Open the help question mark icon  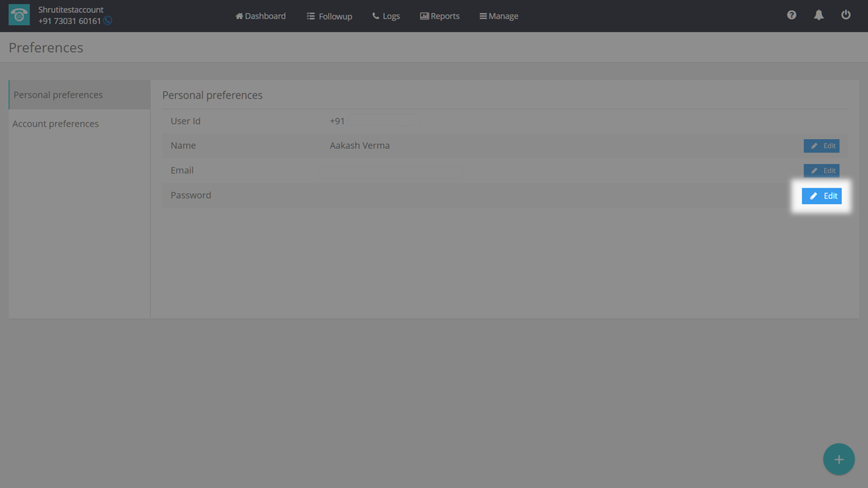click(x=791, y=15)
